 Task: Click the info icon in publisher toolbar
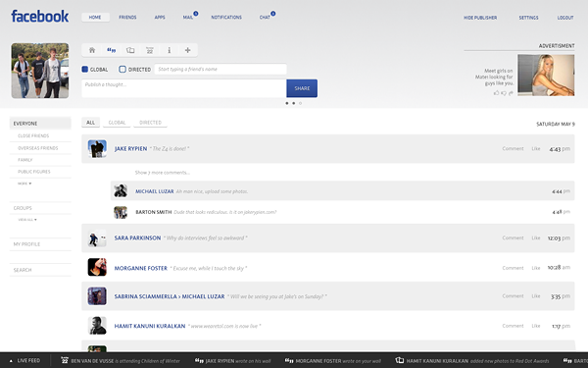(x=170, y=50)
